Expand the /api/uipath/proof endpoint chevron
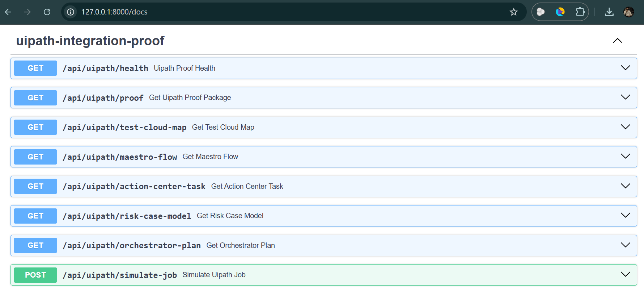 pos(626,97)
